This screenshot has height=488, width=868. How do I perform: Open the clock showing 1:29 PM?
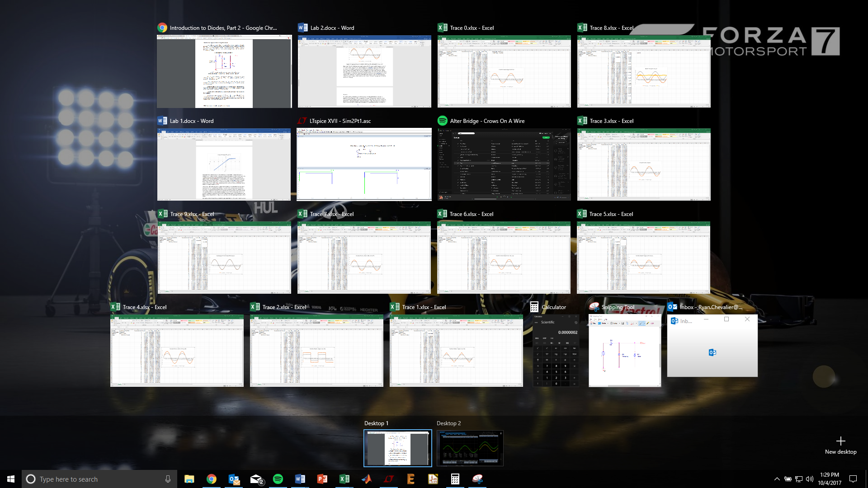pos(830,479)
